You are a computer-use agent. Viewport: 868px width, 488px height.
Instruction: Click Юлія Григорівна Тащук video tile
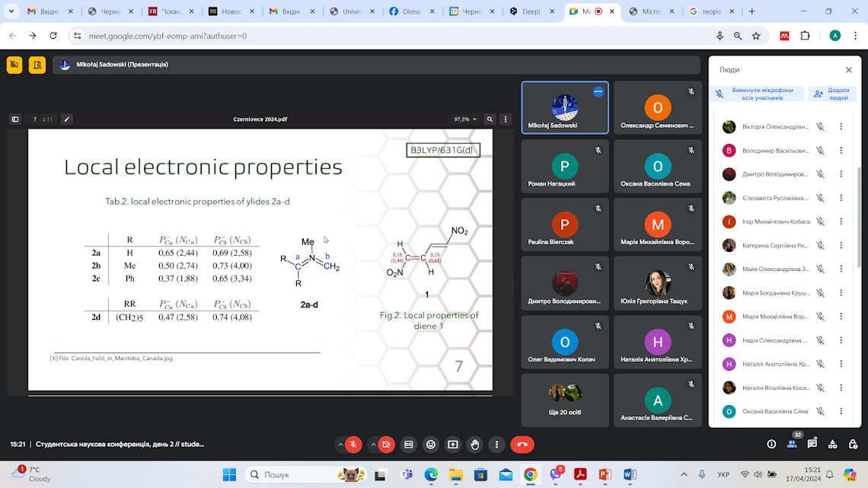(x=658, y=283)
